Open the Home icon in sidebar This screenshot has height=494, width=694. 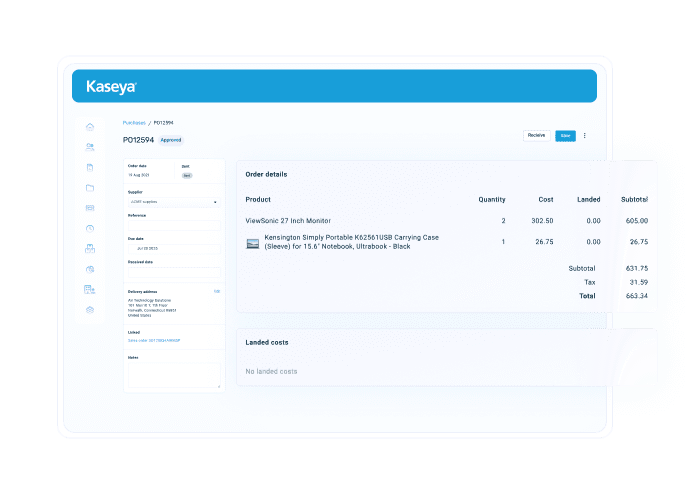coord(90,127)
